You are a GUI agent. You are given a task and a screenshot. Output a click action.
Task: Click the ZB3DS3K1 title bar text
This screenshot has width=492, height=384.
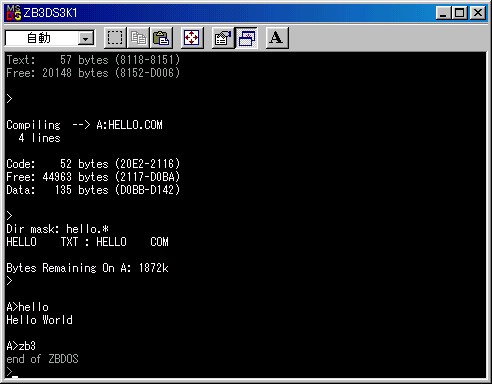click(x=50, y=13)
